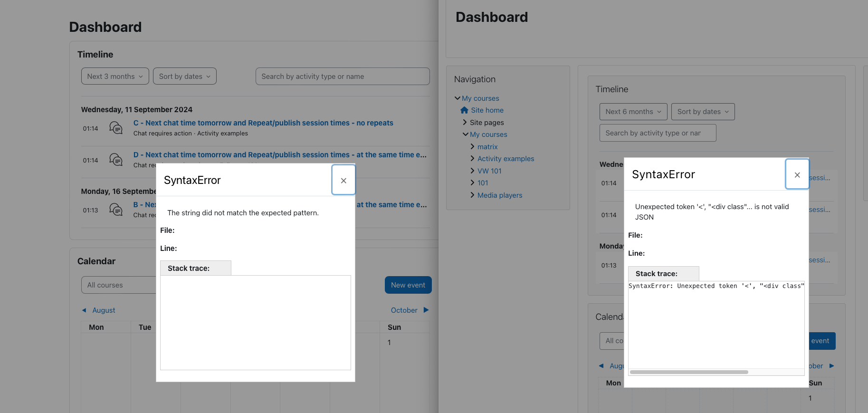The image size is (868, 413).
Task: Open the VW 101 course link
Action: pyautogui.click(x=489, y=171)
